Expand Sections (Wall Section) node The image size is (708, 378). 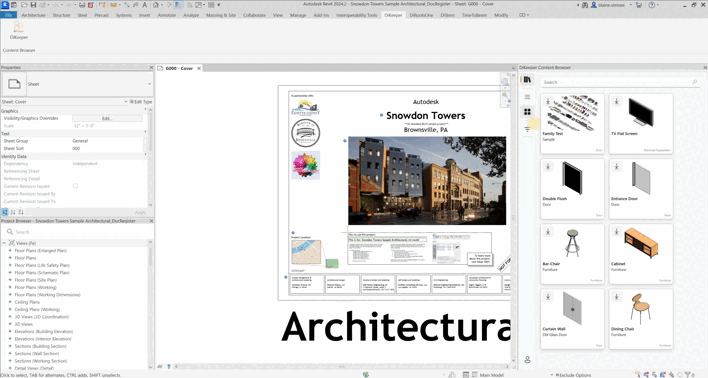(10, 354)
